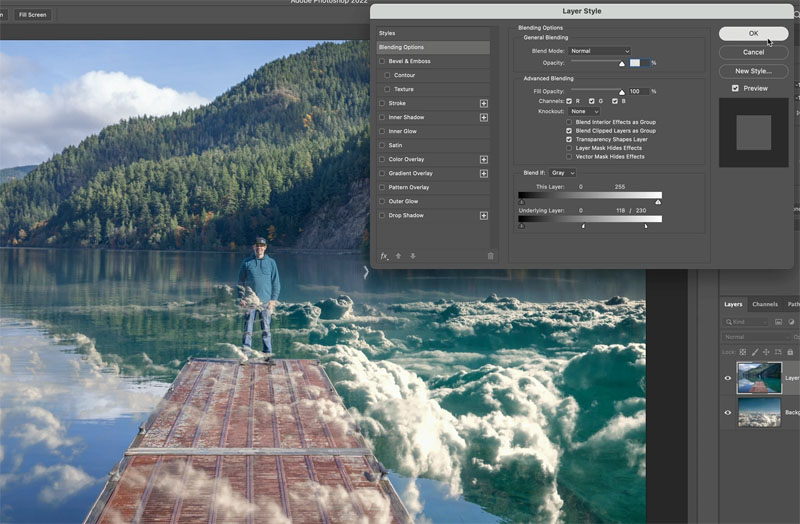Open the Knockout dropdown
Viewport: 800px width, 524px height.
point(585,111)
